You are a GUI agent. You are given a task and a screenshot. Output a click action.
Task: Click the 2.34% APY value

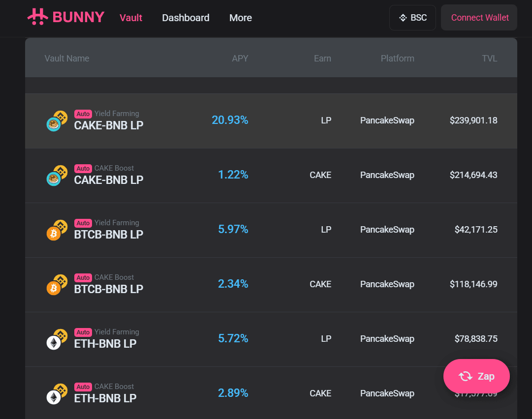[x=233, y=284]
